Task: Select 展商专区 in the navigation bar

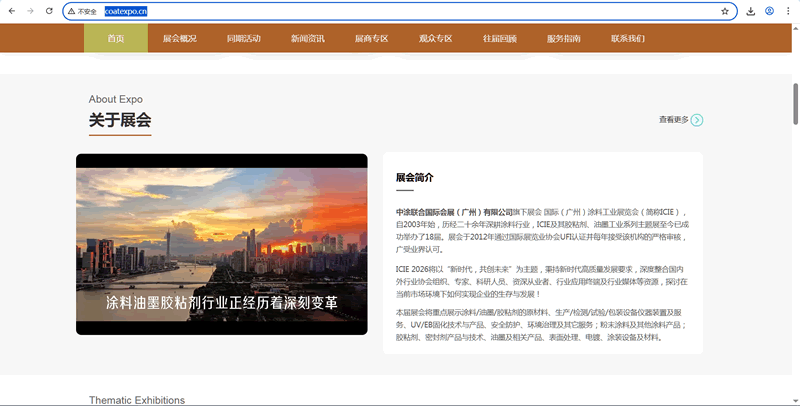Action: 371,39
